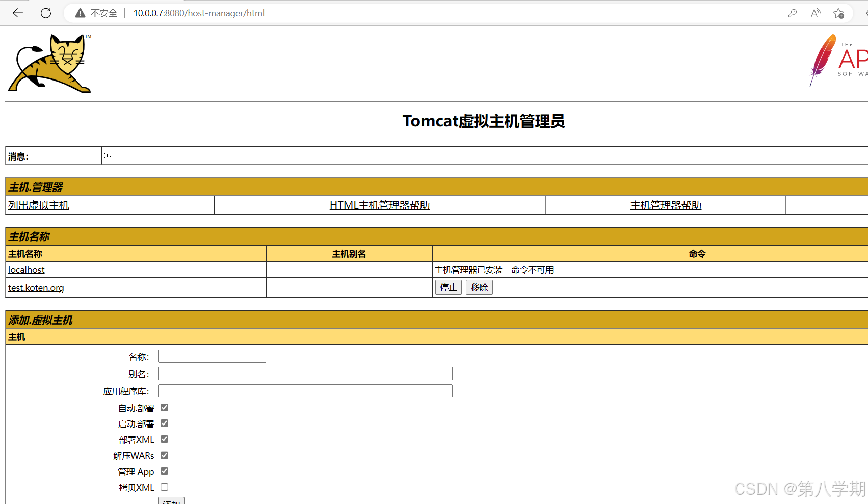Click the 不安全 security label

[104, 13]
